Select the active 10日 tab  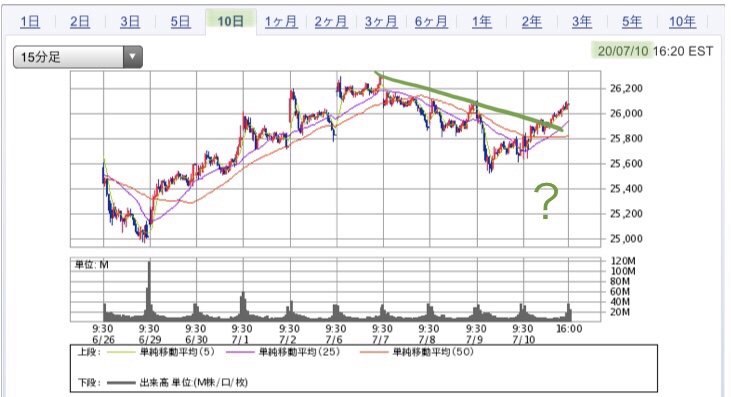click(230, 21)
